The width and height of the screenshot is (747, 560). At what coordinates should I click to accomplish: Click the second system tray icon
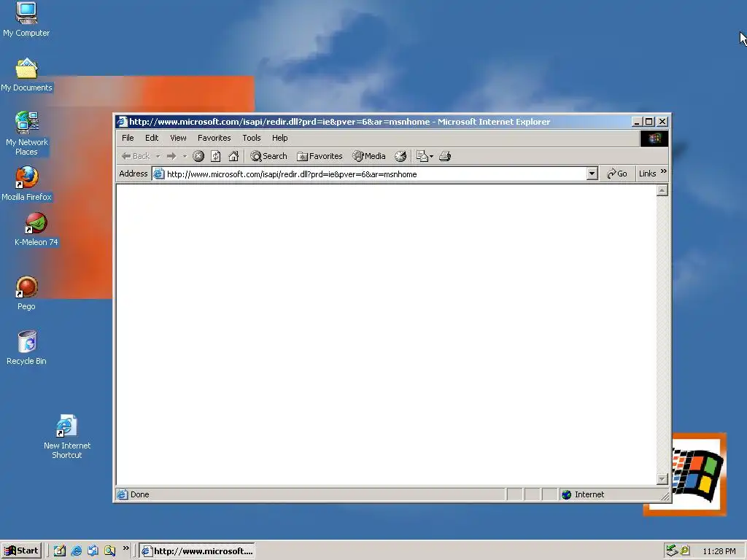coord(685,551)
